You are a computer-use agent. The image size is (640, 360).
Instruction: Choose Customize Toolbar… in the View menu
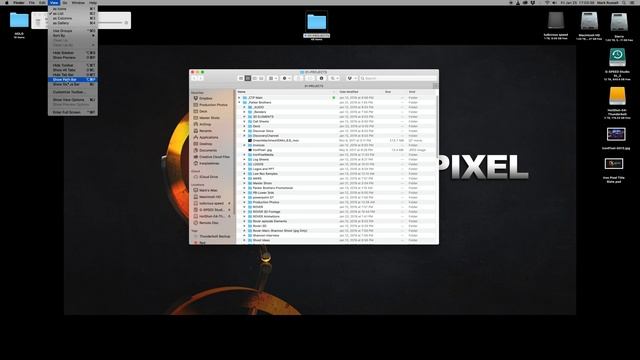73,92
